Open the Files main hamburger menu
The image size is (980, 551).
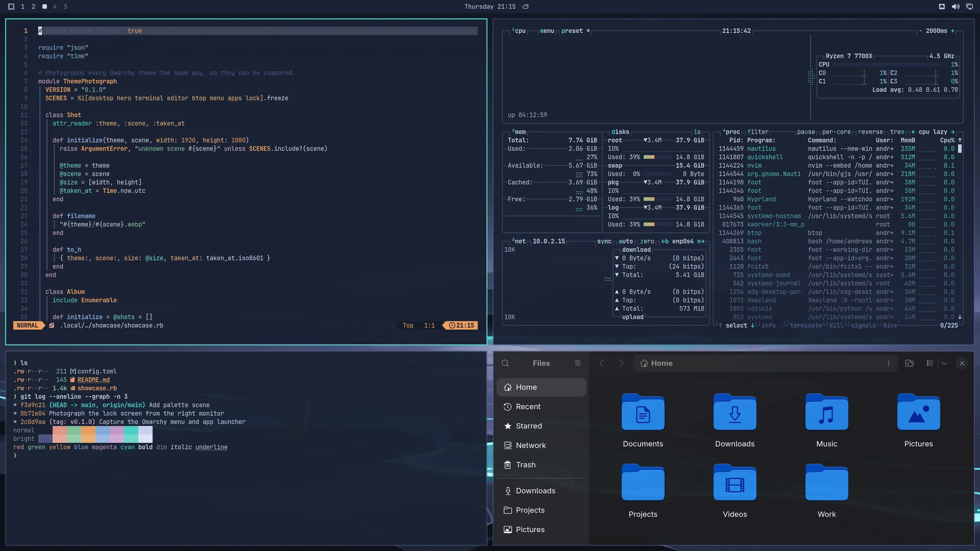pyautogui.click(x=578, y=363)
